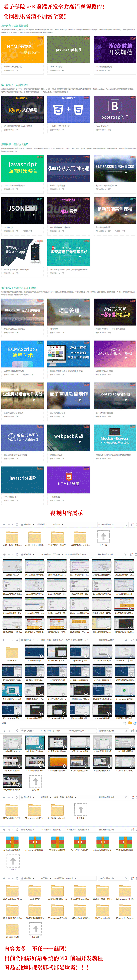Open the Mock.js+Express course thumbnail
Image resolution: width=137 pixels, height=980 pixels.
115,437
